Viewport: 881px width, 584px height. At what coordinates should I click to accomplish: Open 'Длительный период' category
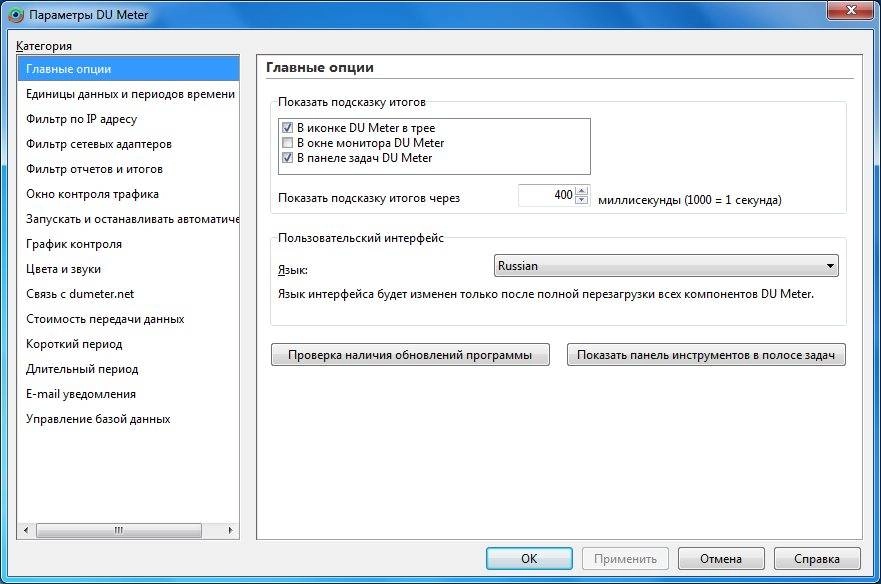tap(128, 369)
